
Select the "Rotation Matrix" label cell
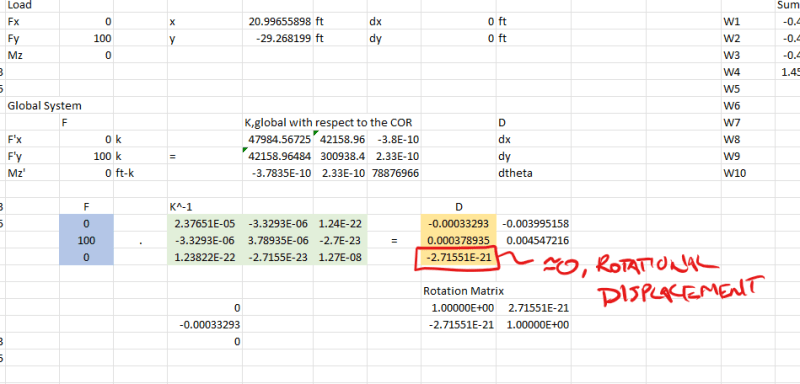pos(463,291)
